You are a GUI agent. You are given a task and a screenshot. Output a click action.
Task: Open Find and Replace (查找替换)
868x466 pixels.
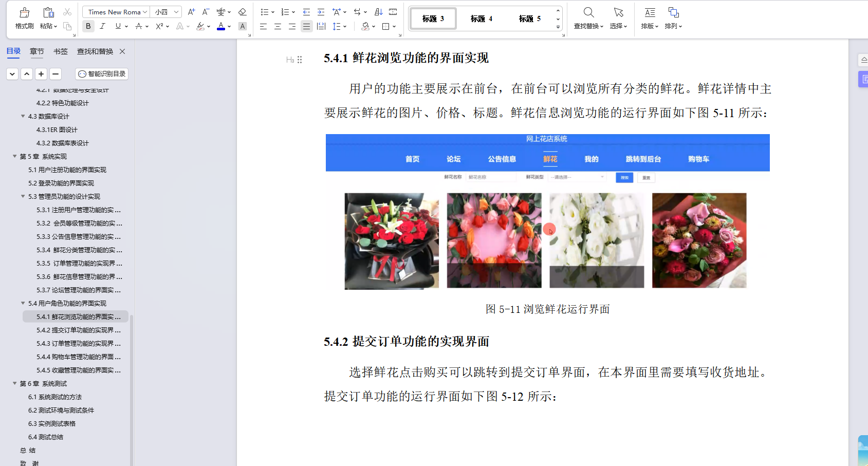588,18
